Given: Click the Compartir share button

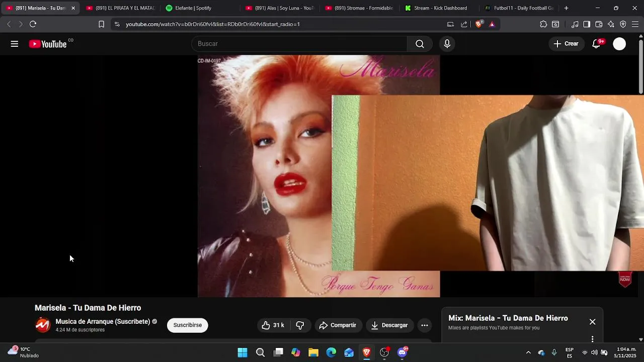Looking at the screenshot, I should tap(338, 325).
